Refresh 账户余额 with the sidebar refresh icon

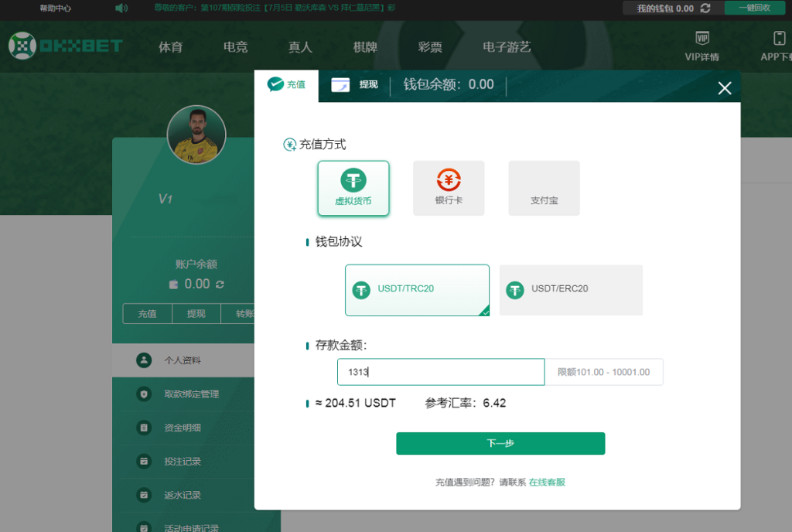point(220,285)
